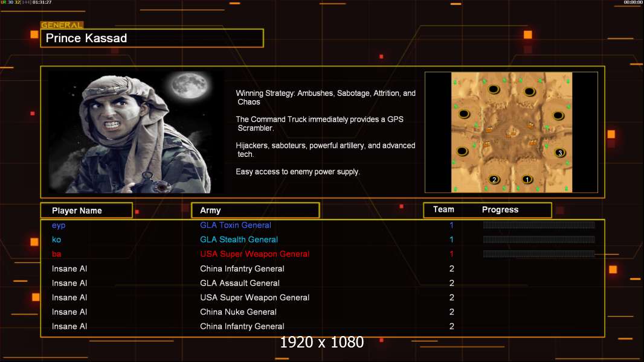
Task: Click GLA Stealth General army entry
Action: point(239,240)
